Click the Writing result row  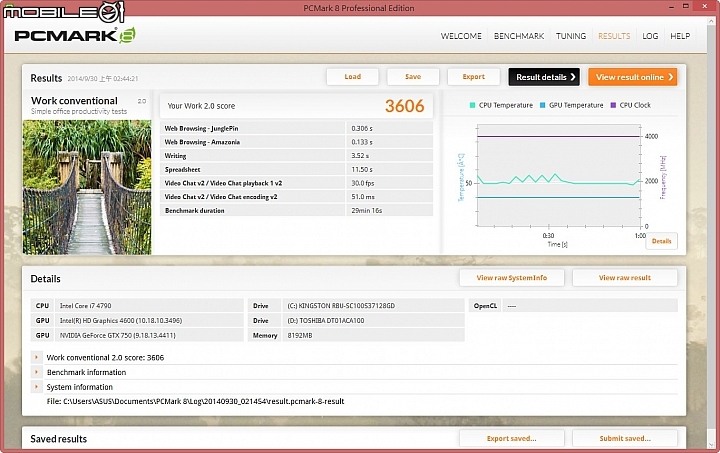point(296,156)
